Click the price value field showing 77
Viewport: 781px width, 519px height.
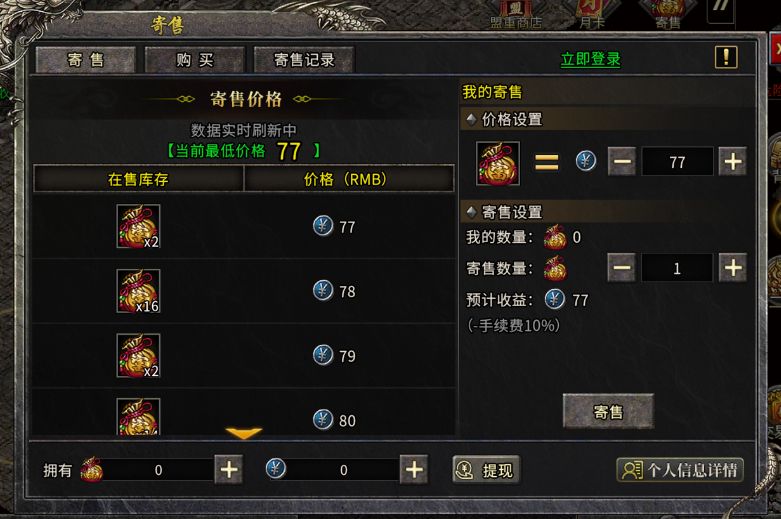[x=677, y=162]
